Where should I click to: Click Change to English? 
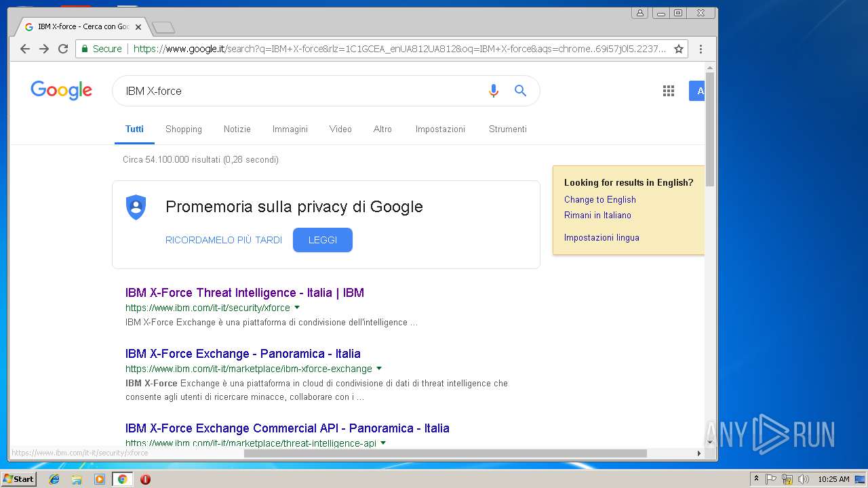600,199
